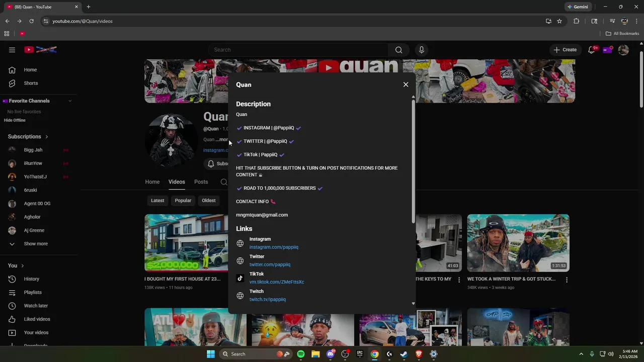Open the twitch.tv/ipappiiq link
Image resolution: width=644 pixels, height=362 pixels.
coord(268,299)
